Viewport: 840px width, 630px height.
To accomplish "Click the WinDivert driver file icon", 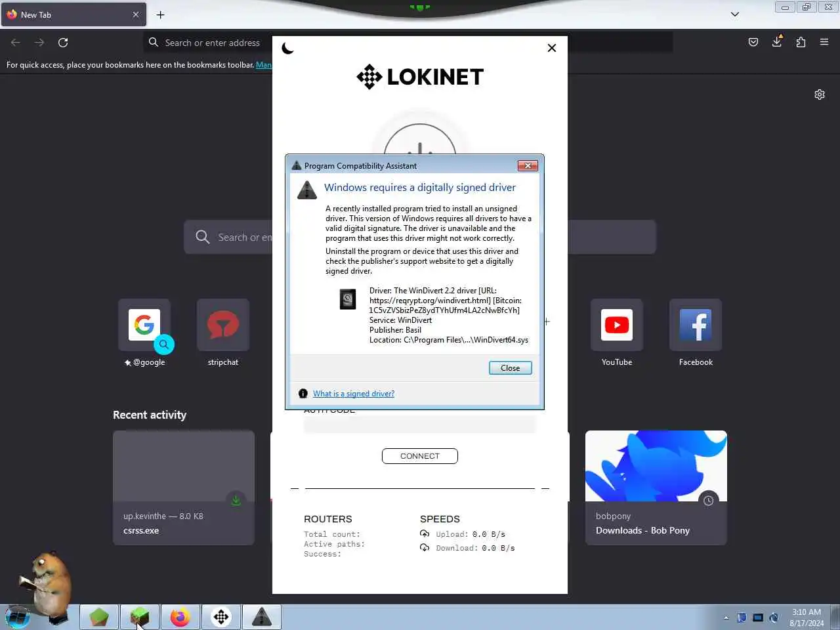I will [348, 299].
